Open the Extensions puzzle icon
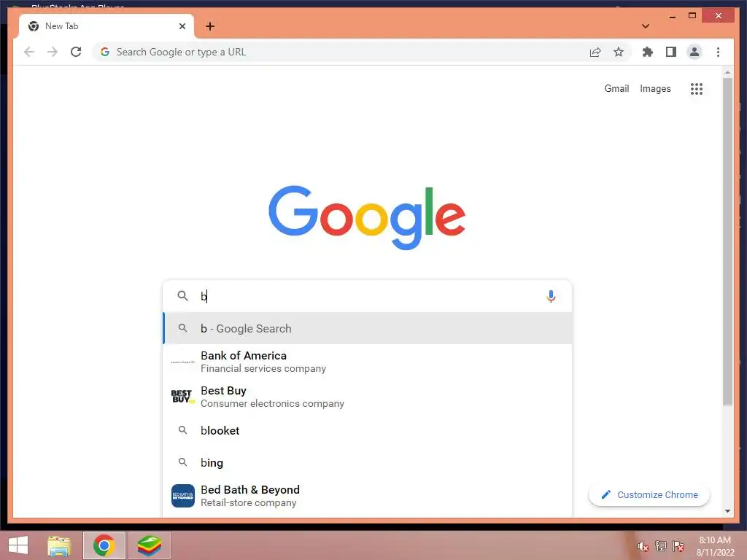Image resolution: width=747 pixels, height=560 pixels. point(648,52)
